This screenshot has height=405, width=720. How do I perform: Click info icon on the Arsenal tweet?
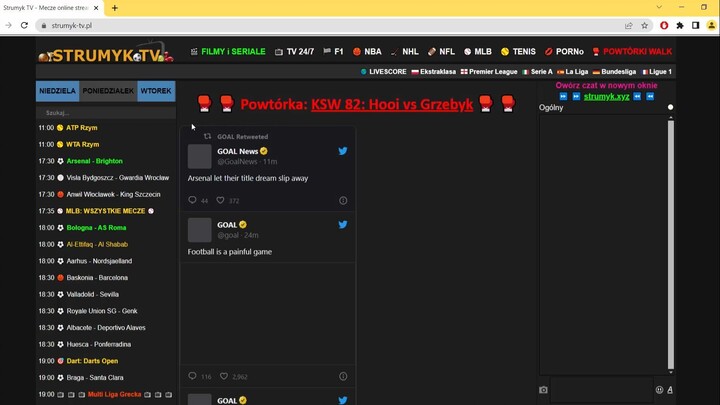[342, 200]
